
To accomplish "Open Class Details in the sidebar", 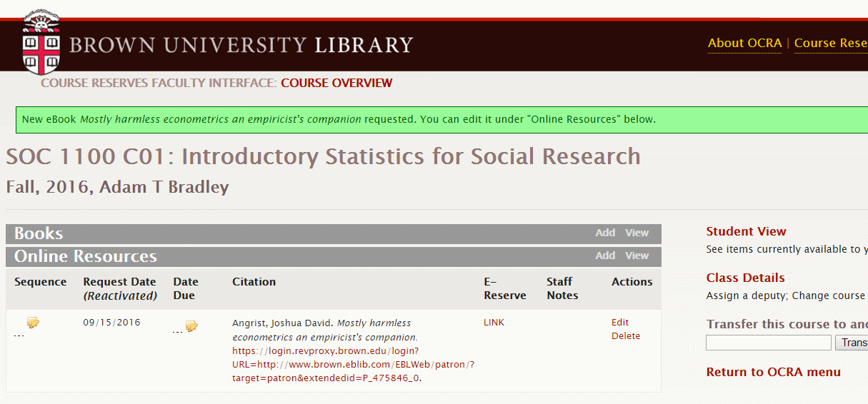I will click(x=745, y=278).
